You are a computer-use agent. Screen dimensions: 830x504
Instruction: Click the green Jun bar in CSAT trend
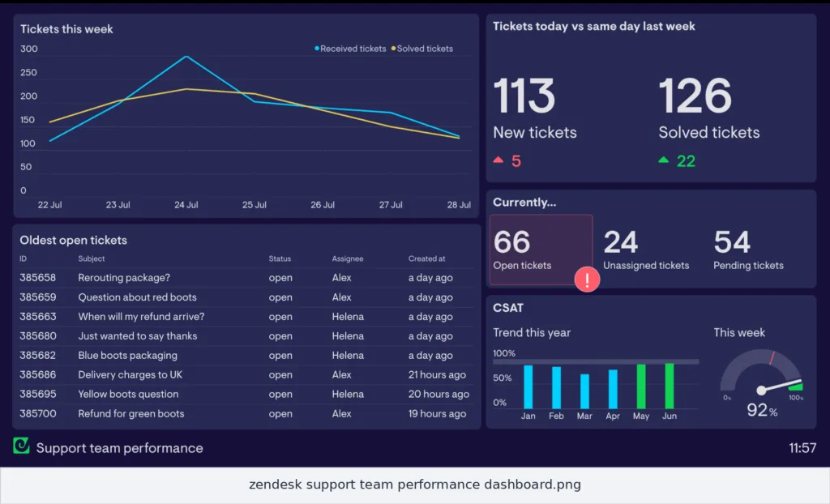[x=669, y=386]
